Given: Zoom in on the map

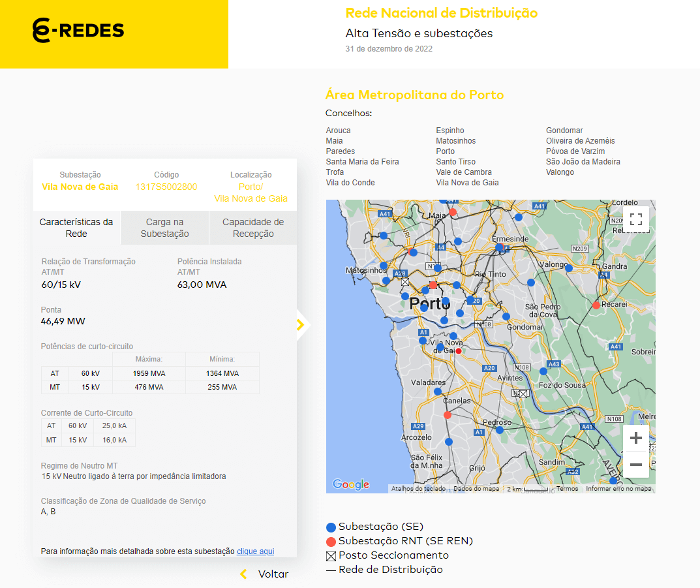Looking at the screenshot, I should tap(636, 438).
